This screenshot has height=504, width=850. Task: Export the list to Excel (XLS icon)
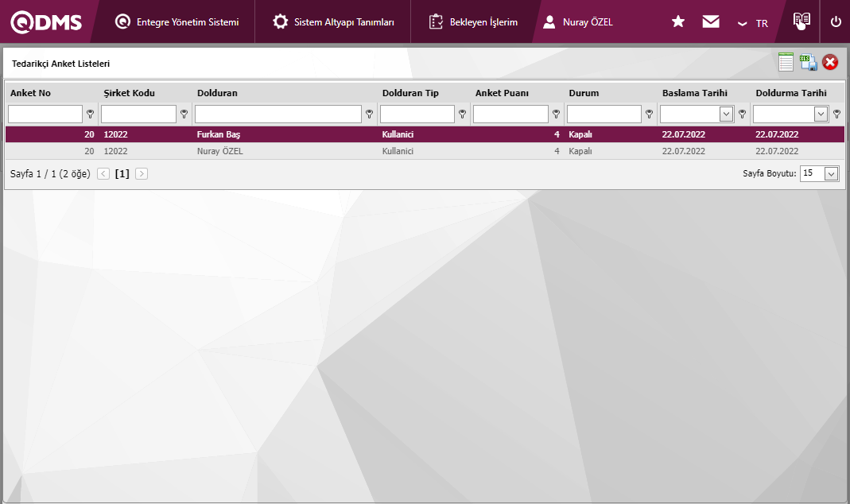pos(808,63)
